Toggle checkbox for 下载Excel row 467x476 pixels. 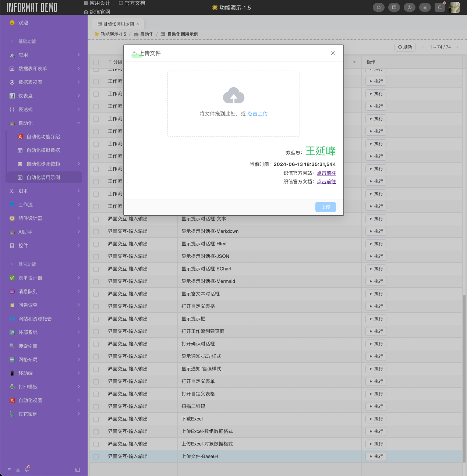point(96,419)
